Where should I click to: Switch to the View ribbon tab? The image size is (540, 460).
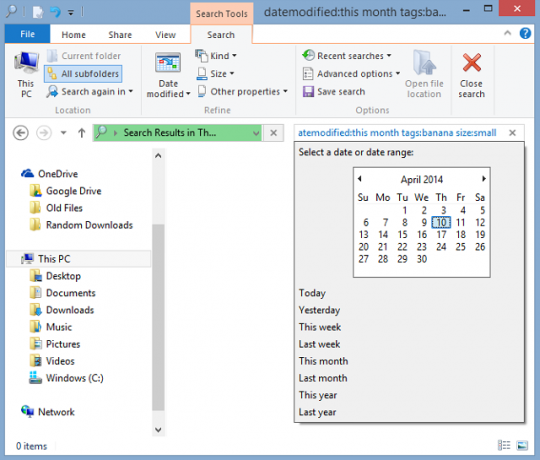click(x=165, y=35)
